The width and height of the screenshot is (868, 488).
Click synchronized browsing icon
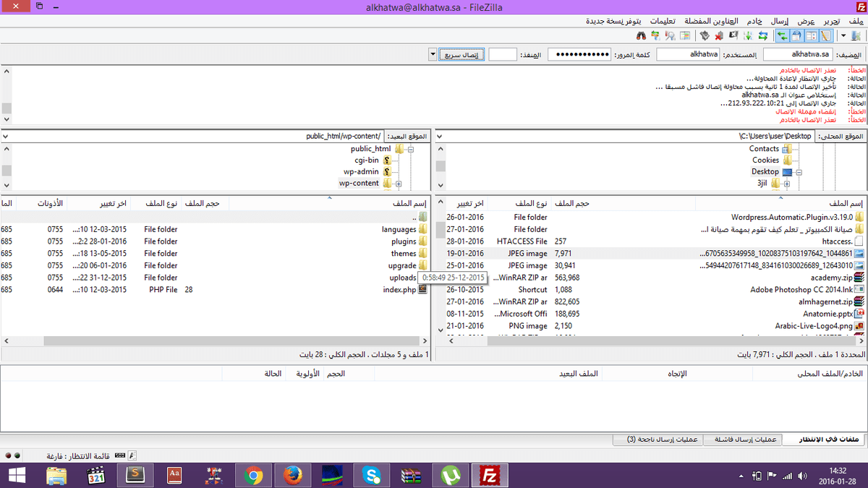[x=655, y=35]
